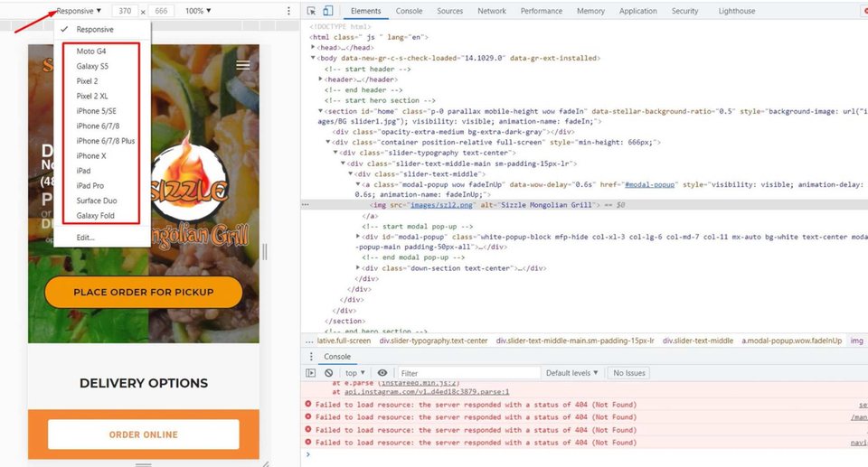Image resolution: width=868 pixels, height=467 pixels.
Task: Edit the viewport height field 666
Action: pyautogui.click(x=161, y=11)
